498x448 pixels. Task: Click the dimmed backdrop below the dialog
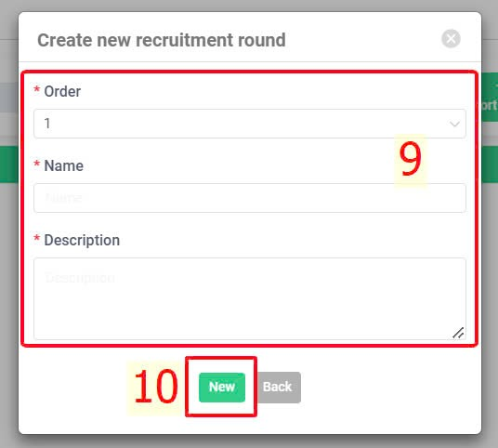point(249,441)
